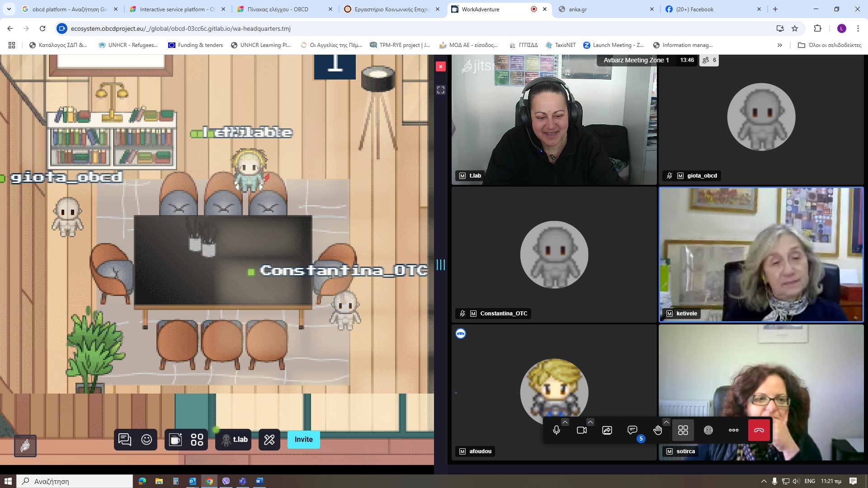Hang up the Jitsi call
This screenshot has width=868, height=488.
(x=759, y=430)
